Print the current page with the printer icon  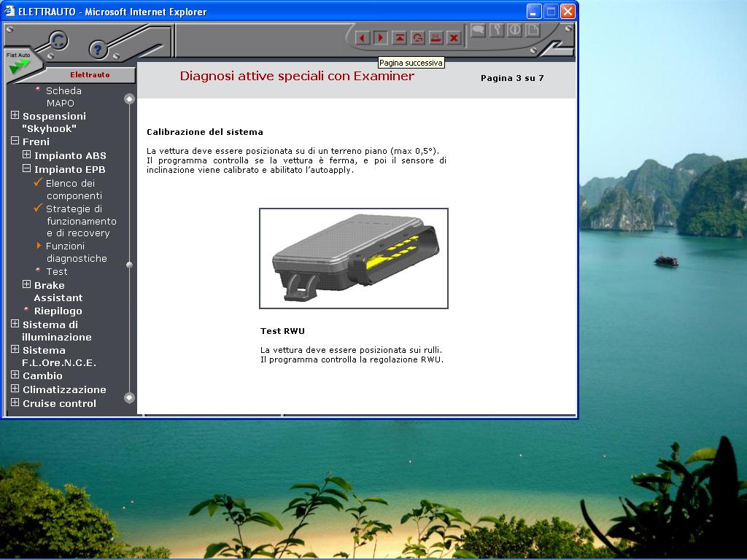click(x=436, y=38)
